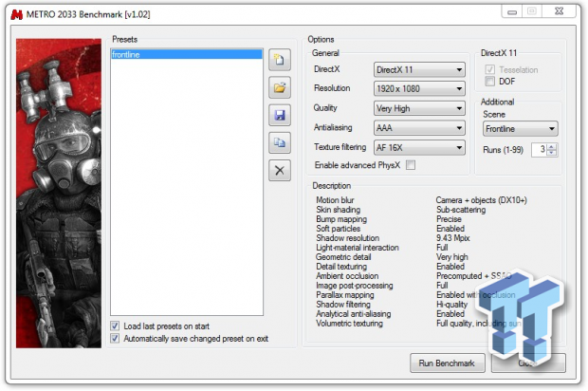Click the '9.43 Mpix' value text

(x=453, y=238)
